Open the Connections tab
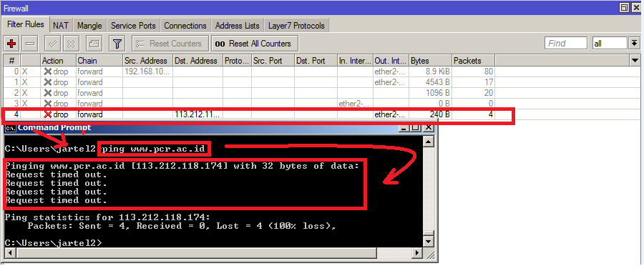 click(185, 26)
